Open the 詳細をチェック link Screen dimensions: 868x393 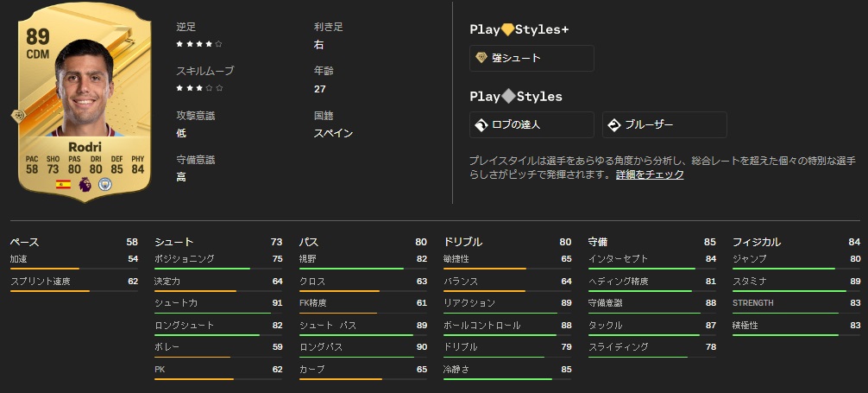point(650,174)
